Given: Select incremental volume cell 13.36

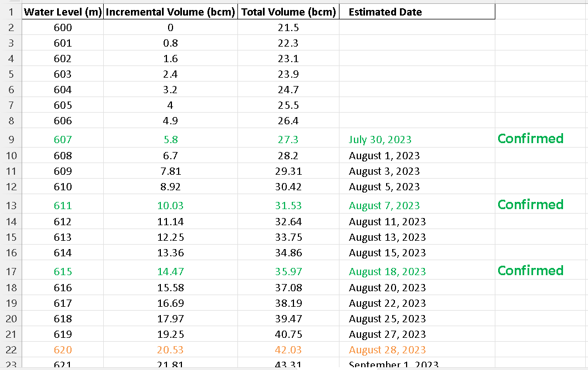Looking at the screenshot, I should point(171,252).
